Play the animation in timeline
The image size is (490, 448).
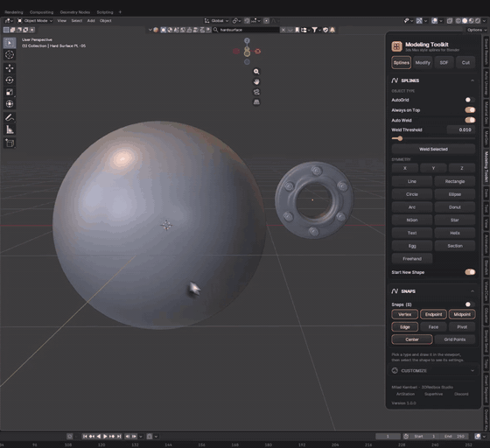(x=105, y=436)
